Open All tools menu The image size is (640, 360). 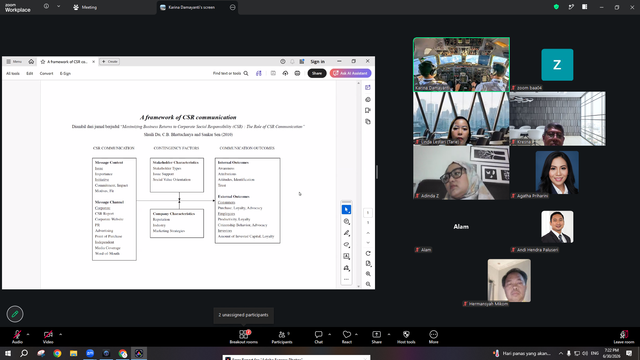pos(13,73)
